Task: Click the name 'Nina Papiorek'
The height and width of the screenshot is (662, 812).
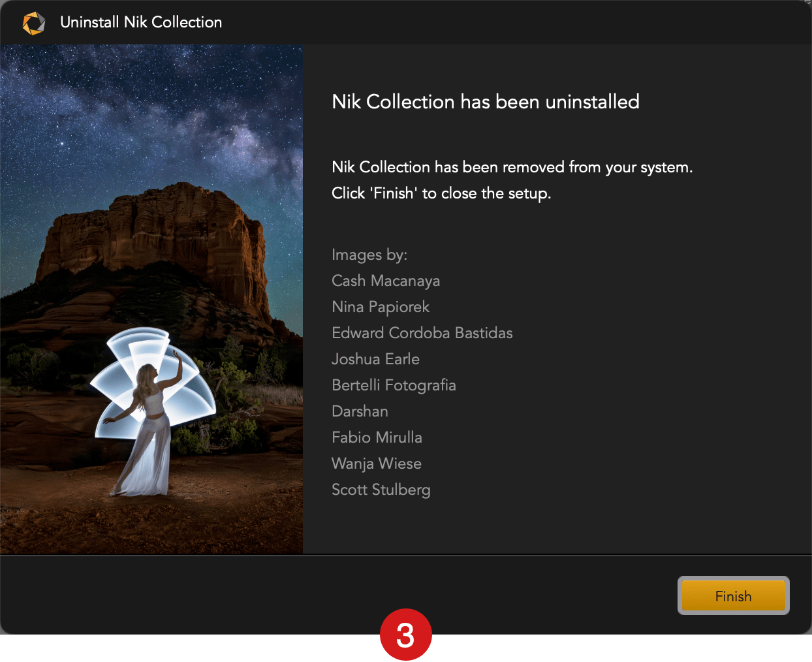Action: click(381, 307)
